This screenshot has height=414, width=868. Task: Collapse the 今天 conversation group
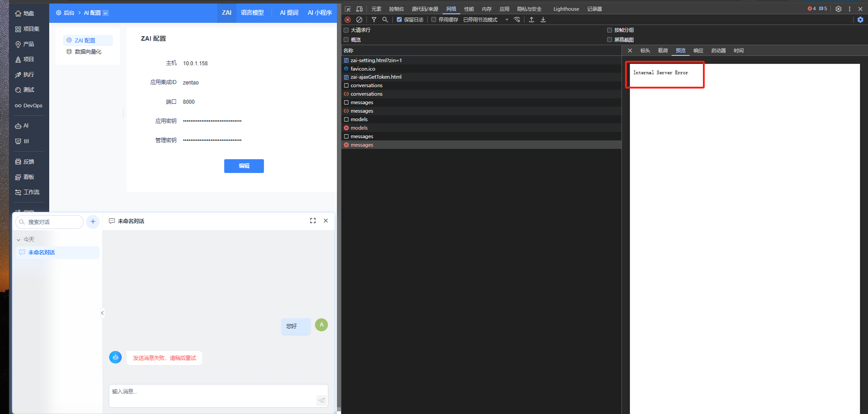click(x=18, y=240)
